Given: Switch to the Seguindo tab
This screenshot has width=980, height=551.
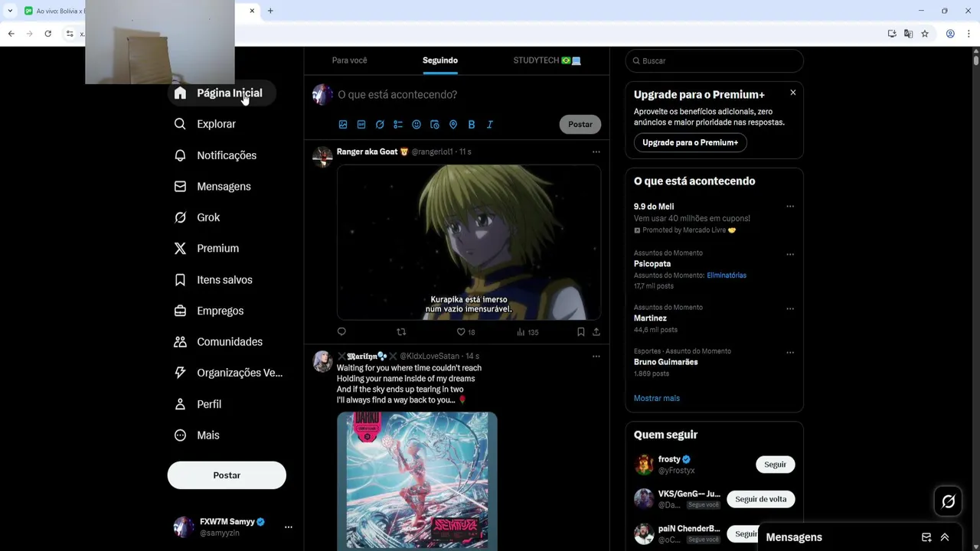Looking at the screenshot, I should tap(440, 60).
